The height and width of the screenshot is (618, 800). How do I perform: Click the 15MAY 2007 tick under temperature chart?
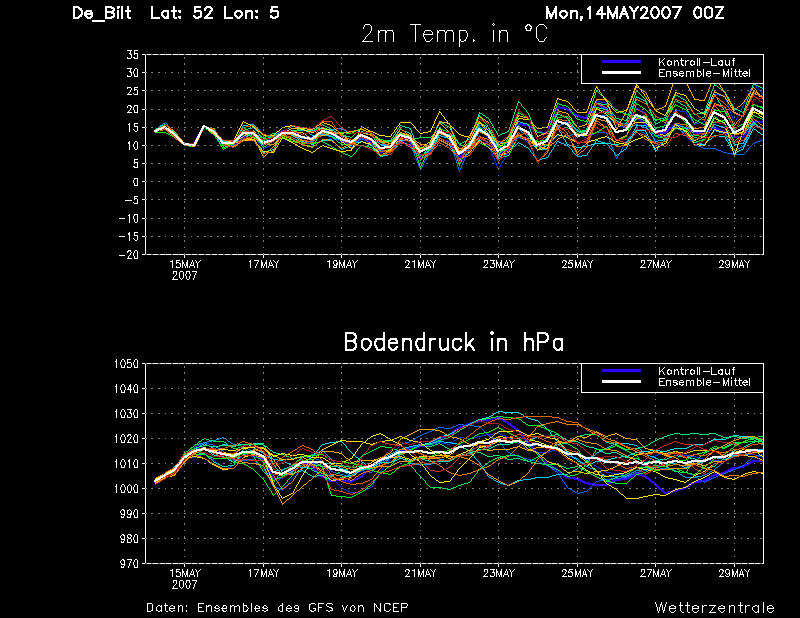[x=185, y=270]
